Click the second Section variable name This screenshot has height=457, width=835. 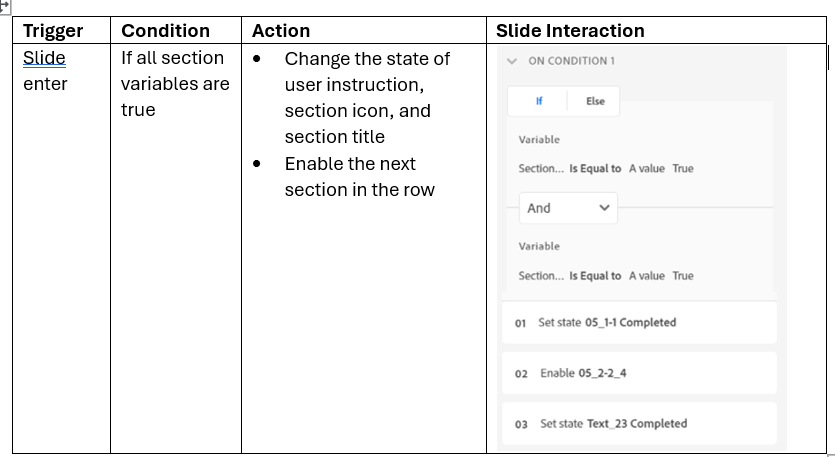(x=540, y=276)
